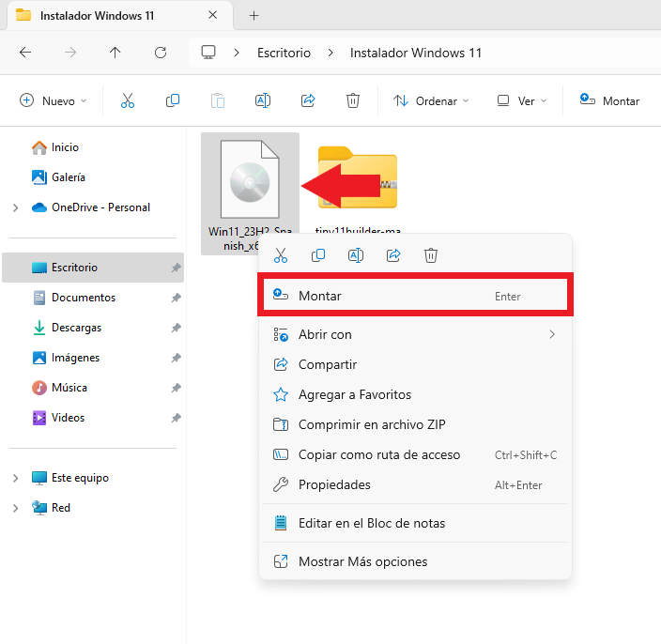This screenshot has height=644, width=661.
Task: Click the Rename icon in the toolbar
Action: pyautogui.click(x=263, y=100)
